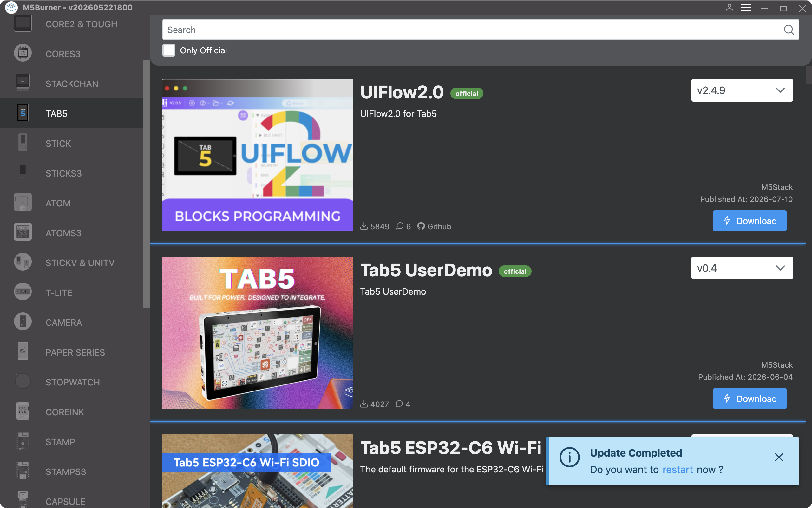The height and width of the screenshot is (508, 812).
Task: Click the device sidebar scrollbar
Action: click(146, 184)
